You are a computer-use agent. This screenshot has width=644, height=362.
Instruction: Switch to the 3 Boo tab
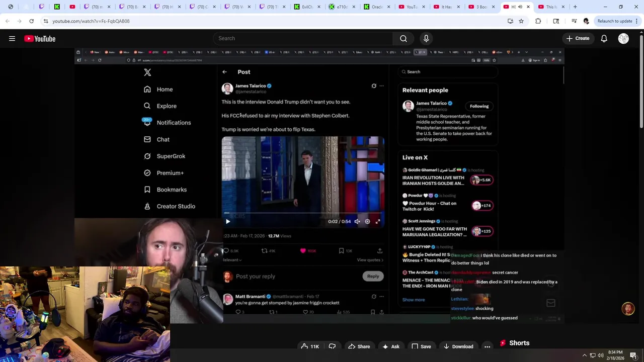click(x=481, y=7)
